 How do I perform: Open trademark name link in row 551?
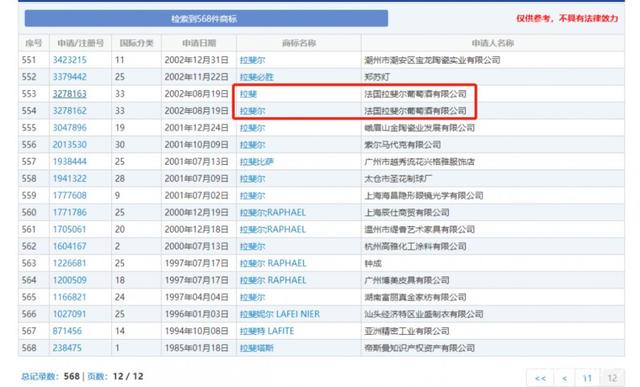(252, 60)
